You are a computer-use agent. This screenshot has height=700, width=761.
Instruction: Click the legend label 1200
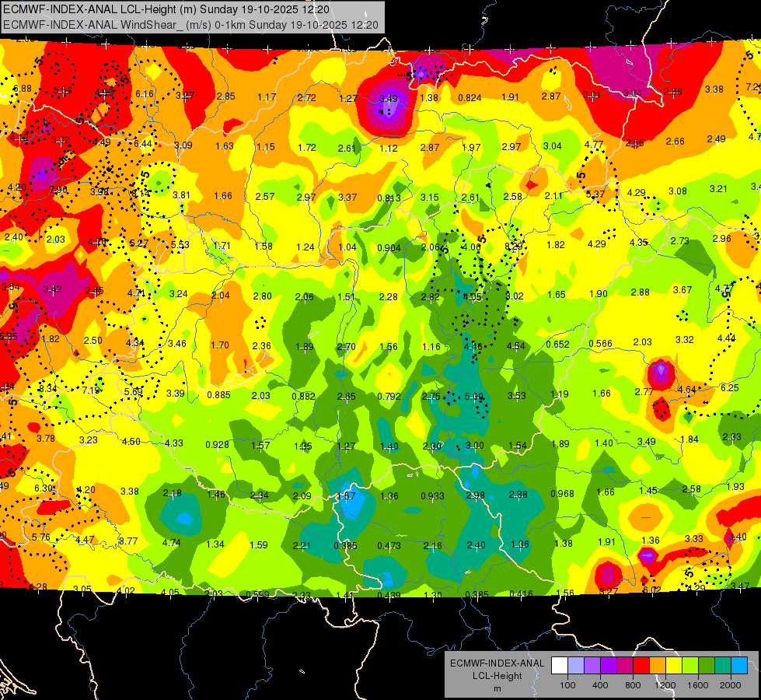(x=665, y=685)
